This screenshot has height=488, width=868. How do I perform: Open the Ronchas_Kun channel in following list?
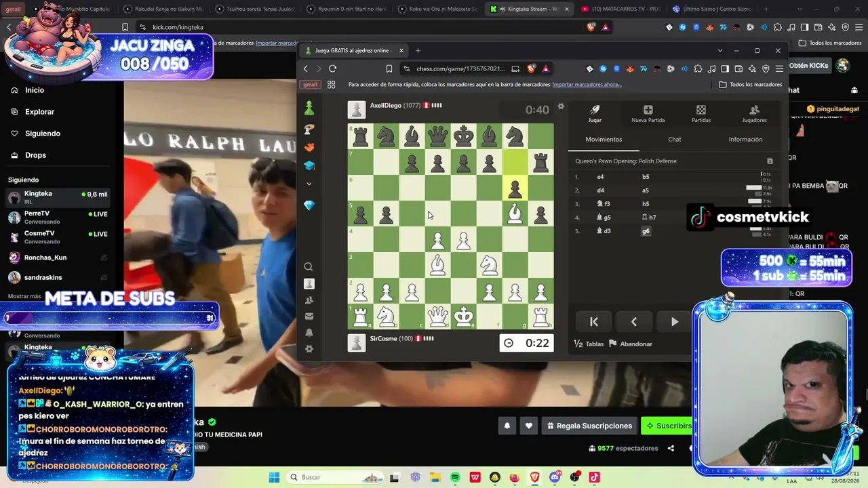coord(58,258)
